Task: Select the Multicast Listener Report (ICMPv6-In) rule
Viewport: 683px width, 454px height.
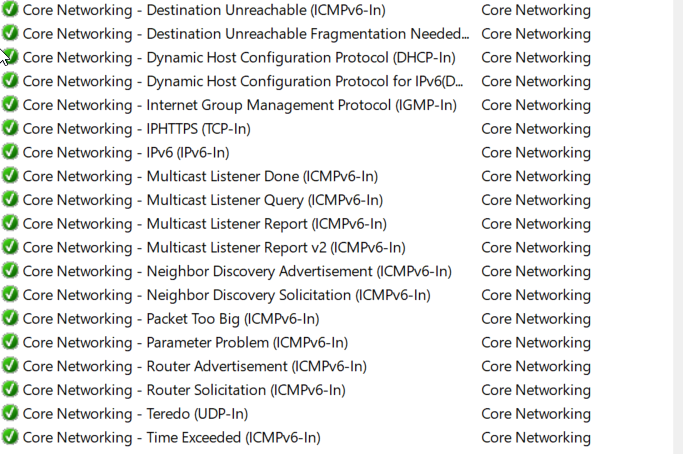Action: coord(204,224)
